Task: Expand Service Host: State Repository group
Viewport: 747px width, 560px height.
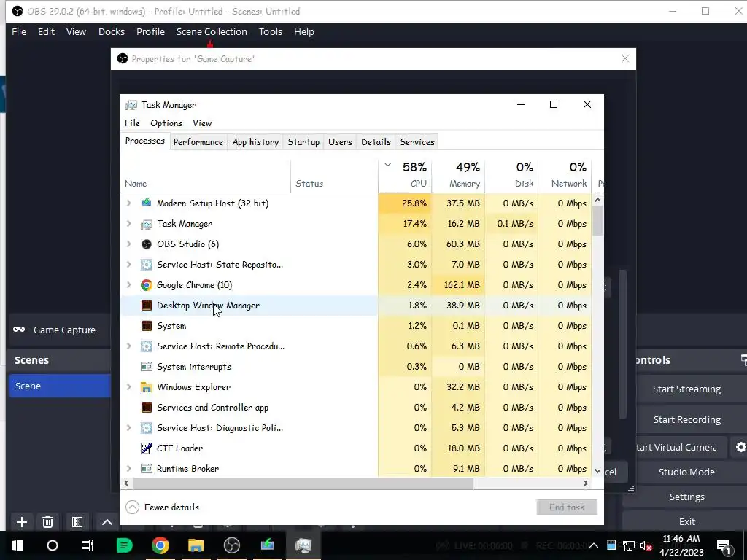Action: [128, 265]
